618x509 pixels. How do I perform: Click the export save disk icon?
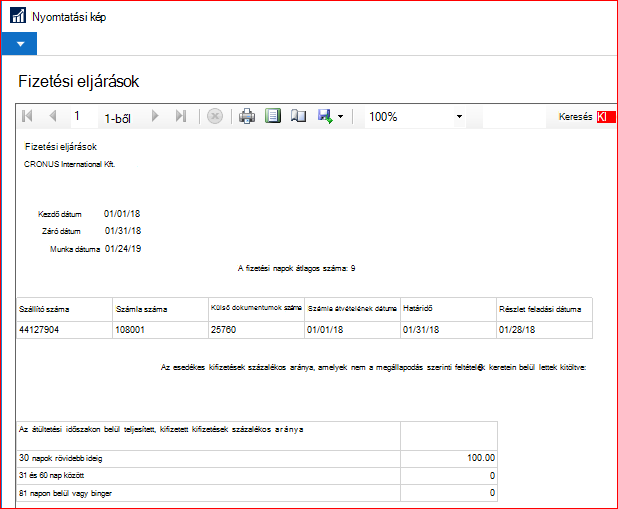pos(325,116)
